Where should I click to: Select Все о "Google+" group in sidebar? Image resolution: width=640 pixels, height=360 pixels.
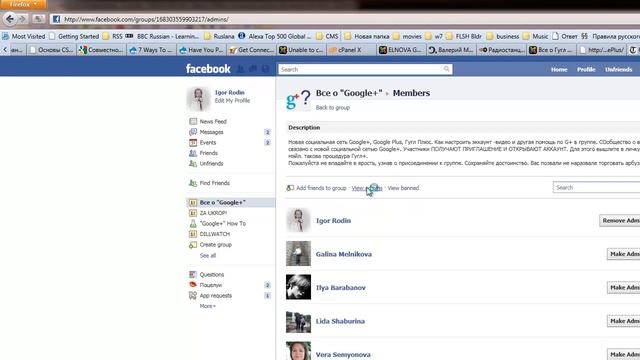231,202
